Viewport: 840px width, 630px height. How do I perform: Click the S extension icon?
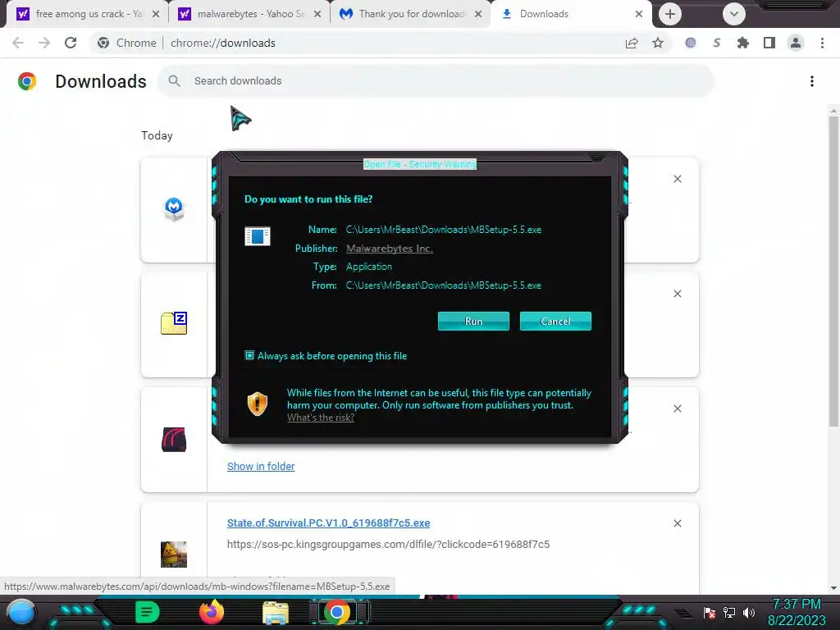click(x=717, y=43)
